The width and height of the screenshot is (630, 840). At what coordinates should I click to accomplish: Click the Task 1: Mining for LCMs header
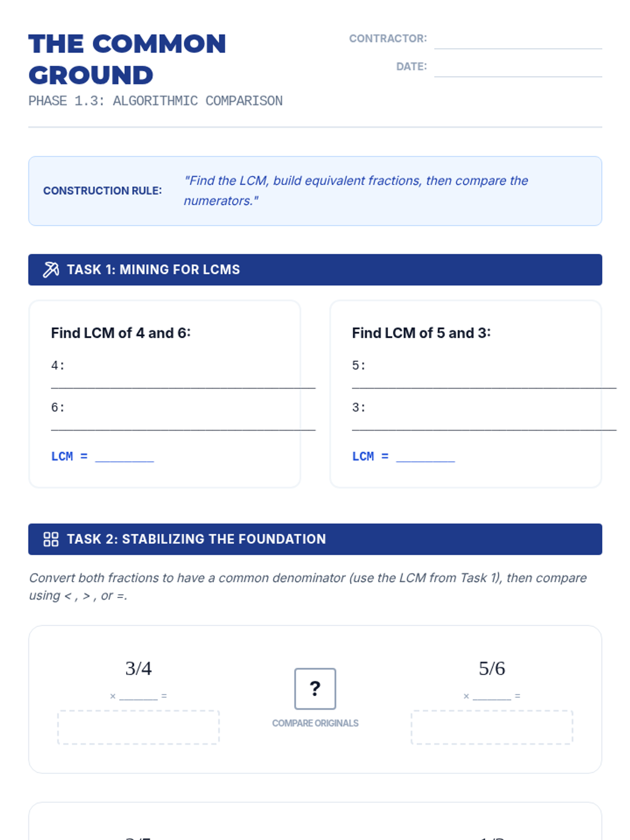[153, 270]
